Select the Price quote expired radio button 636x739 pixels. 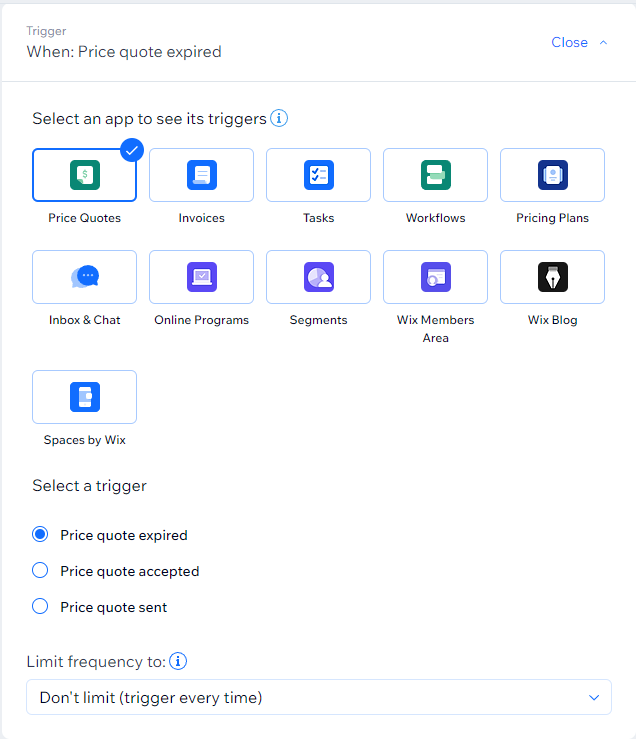[x=40, y=534]
